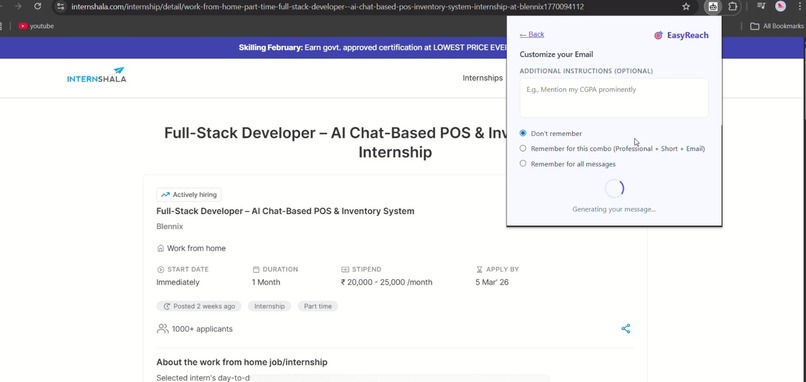Click the Posted 2 weeks ago chip

[x=199, y=306]
